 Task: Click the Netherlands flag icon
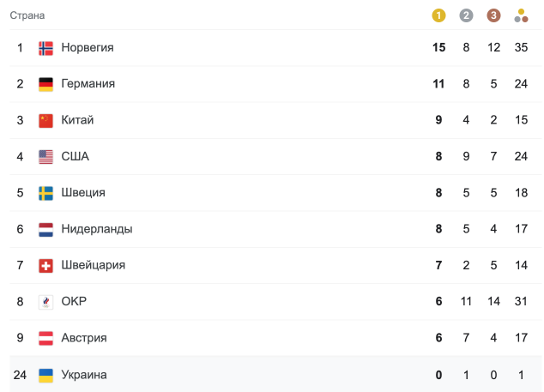pos(46,229)
